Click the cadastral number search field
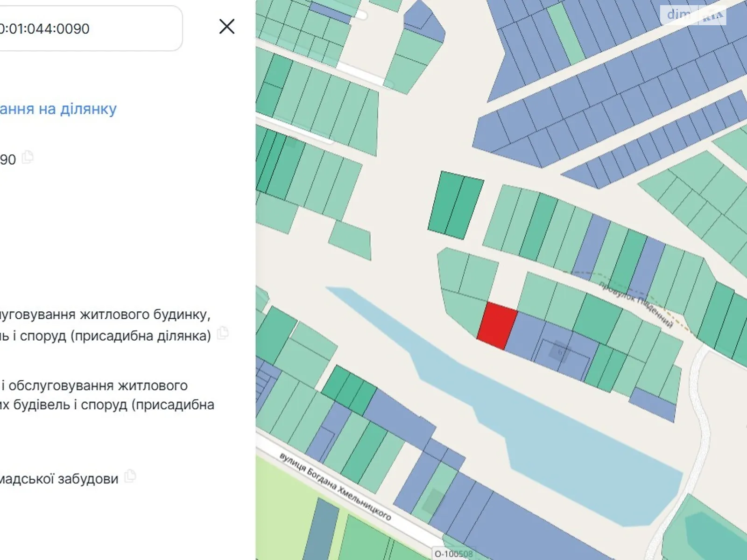The height and width of the screenshot is (560, 747). click(89, 28)
